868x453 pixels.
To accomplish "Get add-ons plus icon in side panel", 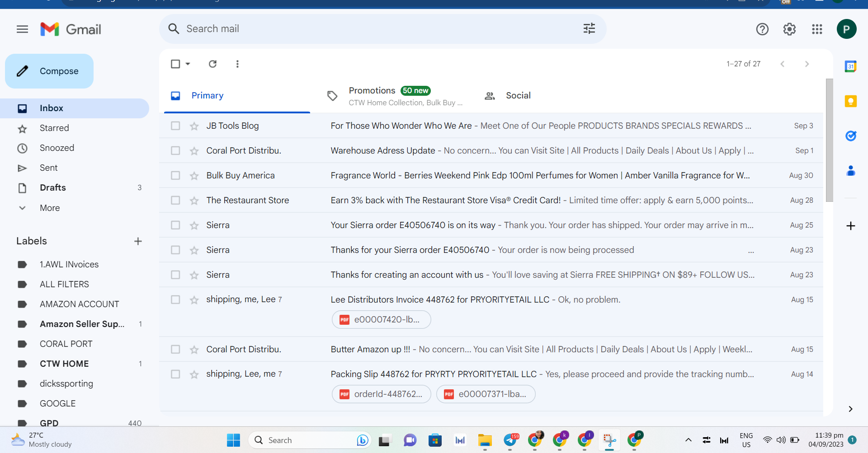I will [x=850, y=226].
